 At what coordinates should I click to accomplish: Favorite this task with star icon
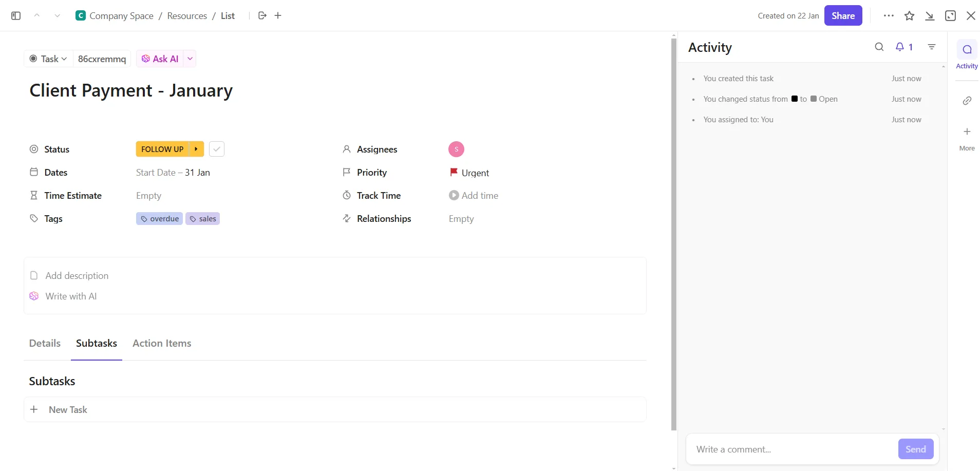909,16
